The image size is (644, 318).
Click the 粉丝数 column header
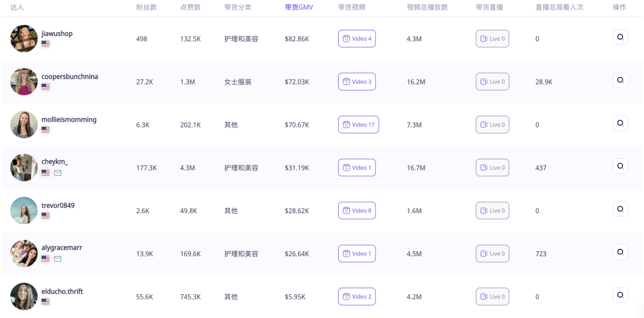(147, 7)
